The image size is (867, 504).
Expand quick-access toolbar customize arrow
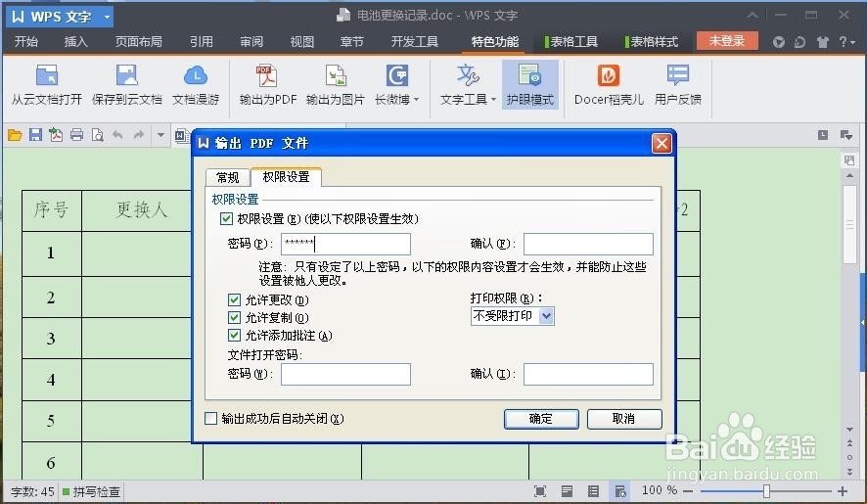pyautogui.click(x=160, y=134)
